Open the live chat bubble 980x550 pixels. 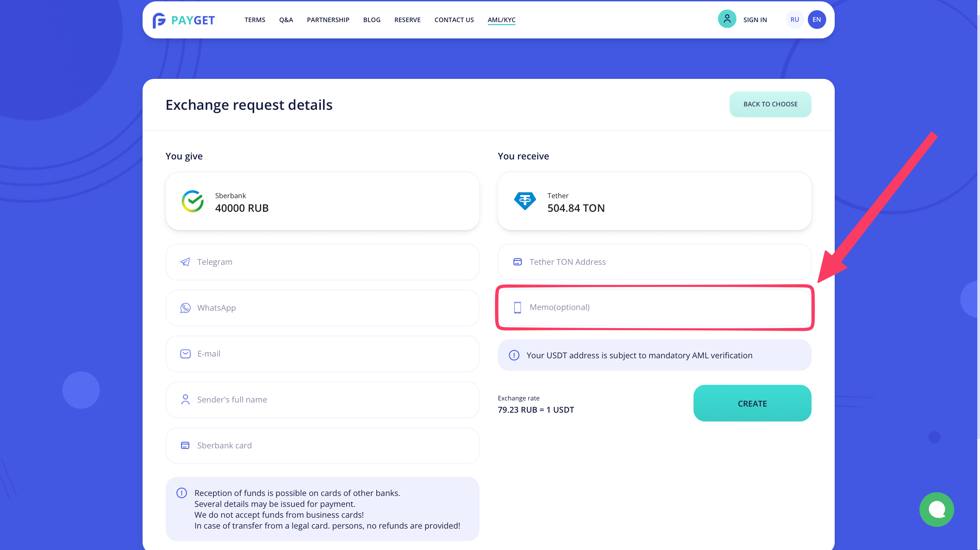click(936, 509)
